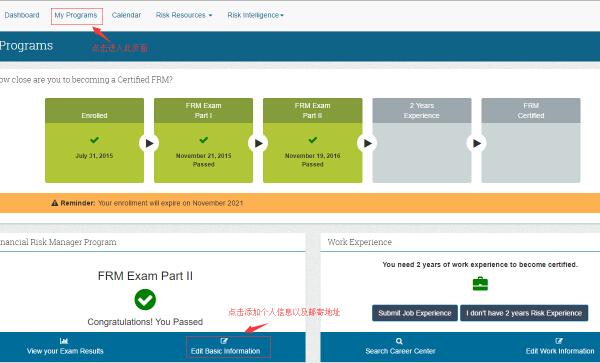600x363 pixels.
Task: Click the exam results bar chart icon
Action: (64, 341)
